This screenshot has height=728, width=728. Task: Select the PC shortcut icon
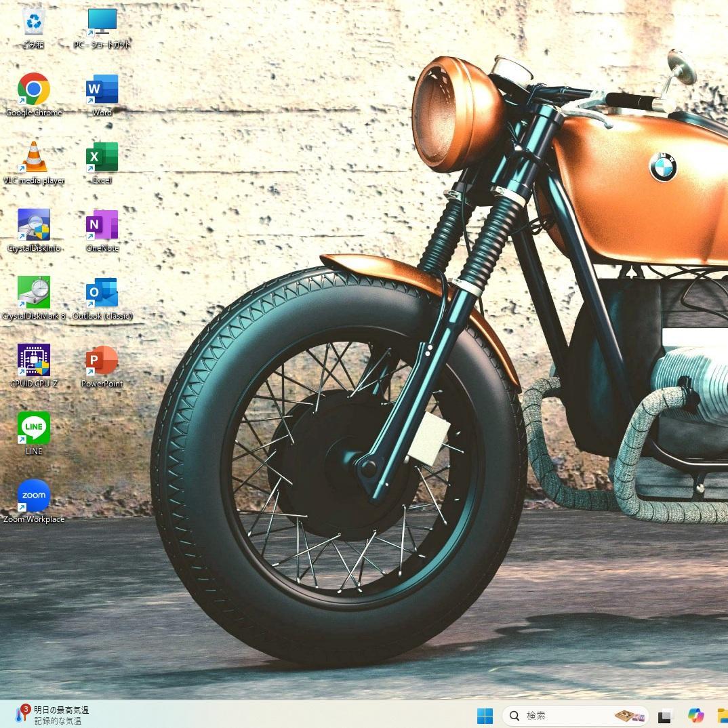(102, 22)
